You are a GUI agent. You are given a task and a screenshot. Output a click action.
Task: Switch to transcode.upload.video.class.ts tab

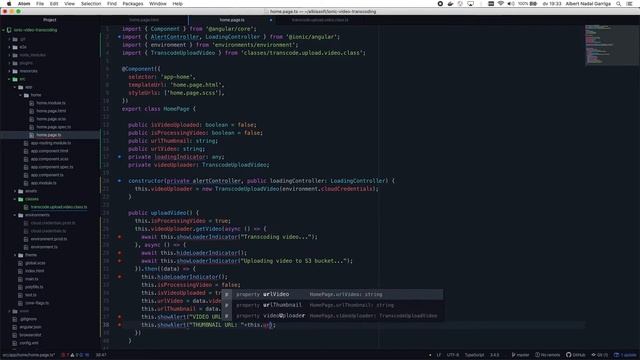(320, 20)
